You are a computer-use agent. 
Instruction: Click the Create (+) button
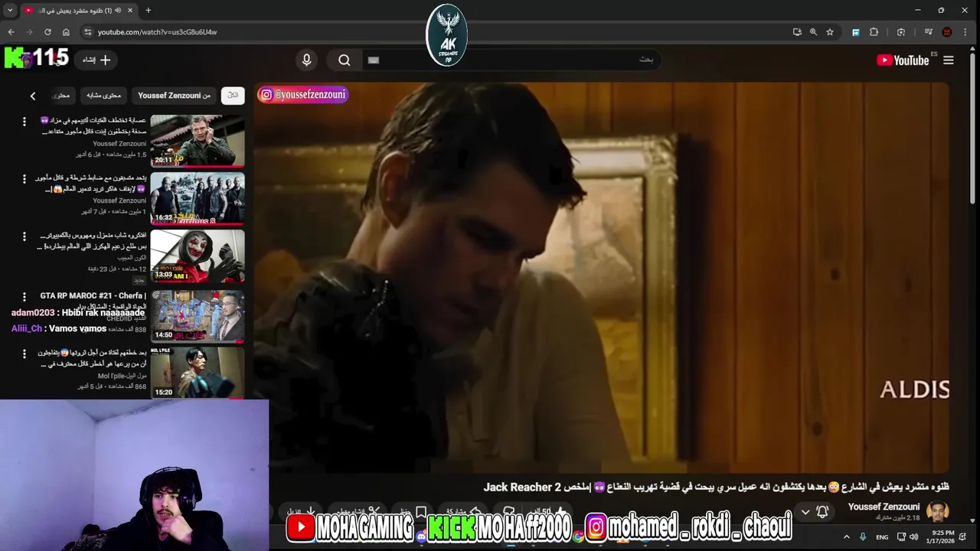click(97, 60)
